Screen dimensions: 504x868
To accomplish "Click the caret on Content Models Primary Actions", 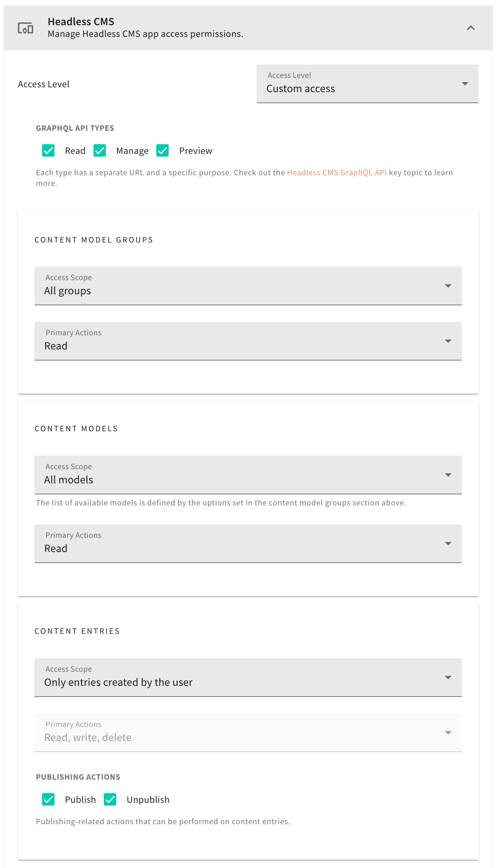I will (x=448, y=543).
